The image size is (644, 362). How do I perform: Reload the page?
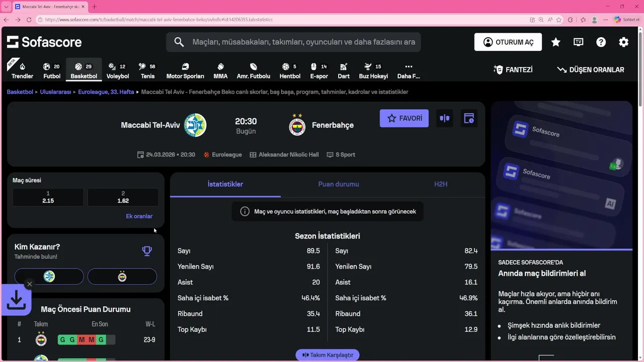[29, 20]
